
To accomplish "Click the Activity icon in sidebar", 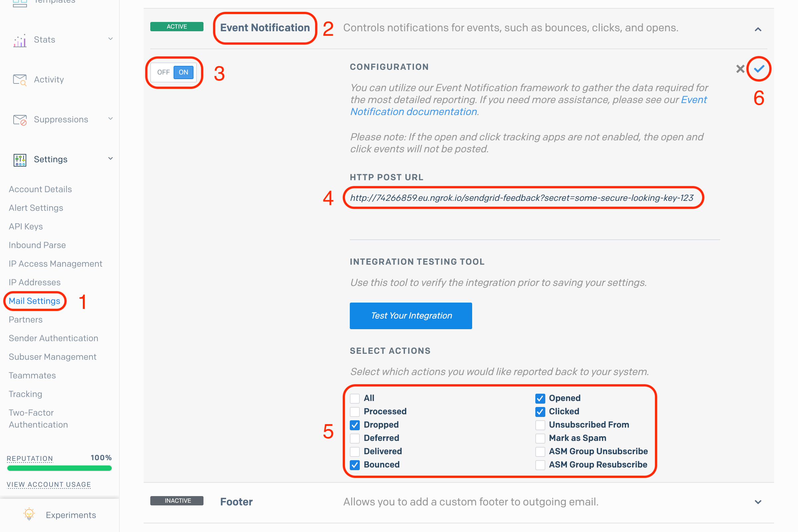I will tap(20, 79).
